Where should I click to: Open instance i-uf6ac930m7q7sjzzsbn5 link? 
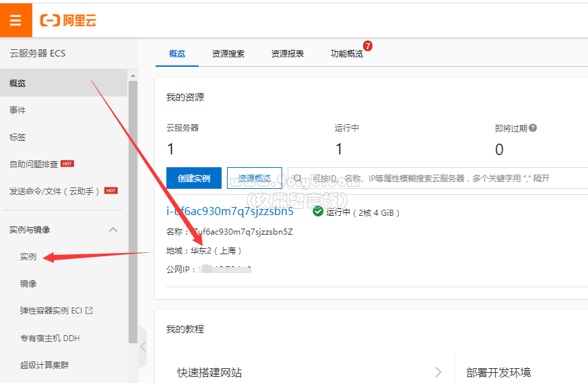230,211
